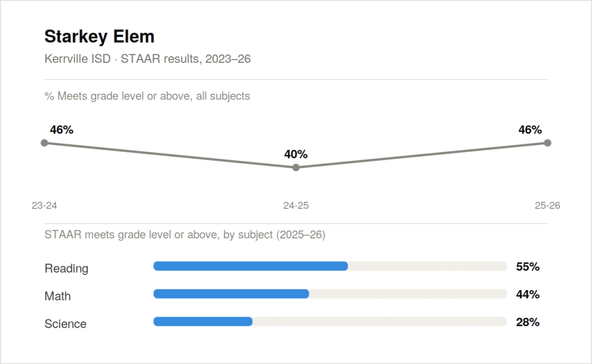Click the 25-26 data point marker
The width and height of the screenshot is (592, 364).
[x=547, y=143]
